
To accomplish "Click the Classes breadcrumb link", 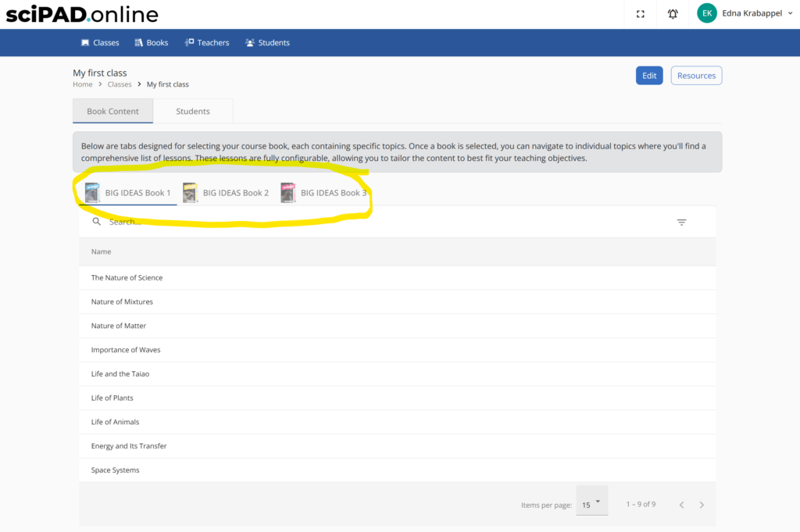I will click(x=120, y=84).
